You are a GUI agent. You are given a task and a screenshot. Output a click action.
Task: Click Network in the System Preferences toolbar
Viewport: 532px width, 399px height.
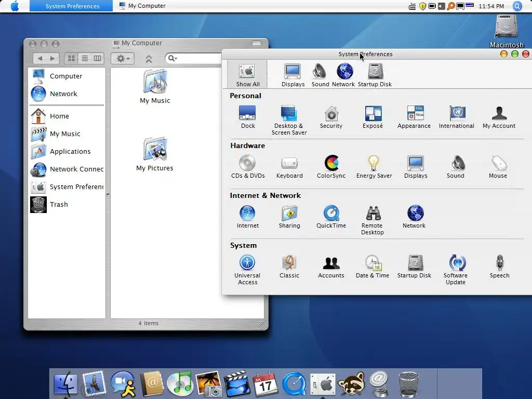coord(344,75)
